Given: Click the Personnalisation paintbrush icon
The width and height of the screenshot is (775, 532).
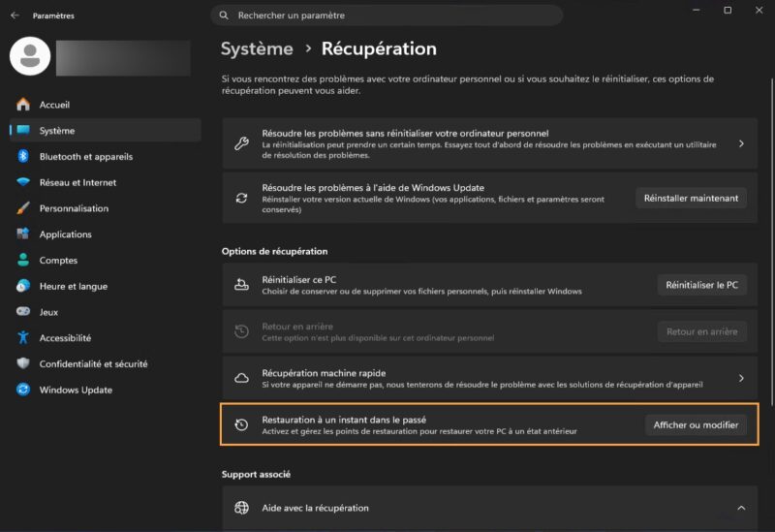Looking at the screenshot, I should (23, 208).
